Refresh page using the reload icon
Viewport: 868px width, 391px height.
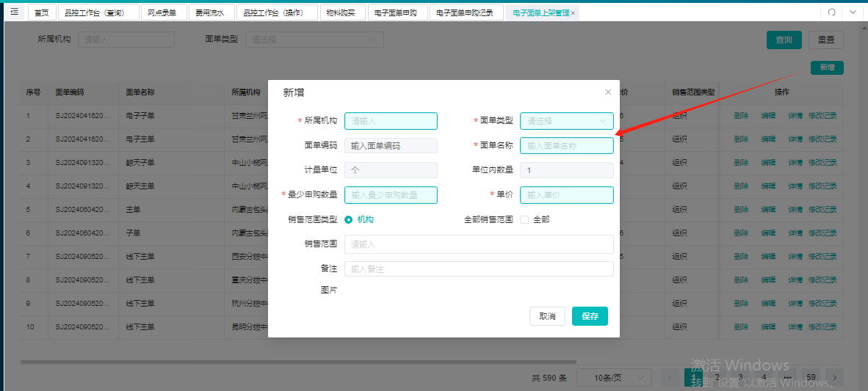point(831,12)
